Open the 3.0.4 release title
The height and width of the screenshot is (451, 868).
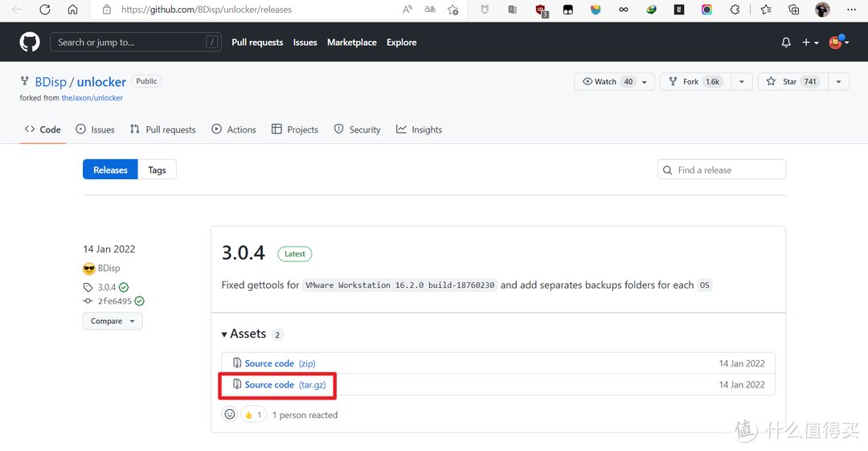point(243,252)
